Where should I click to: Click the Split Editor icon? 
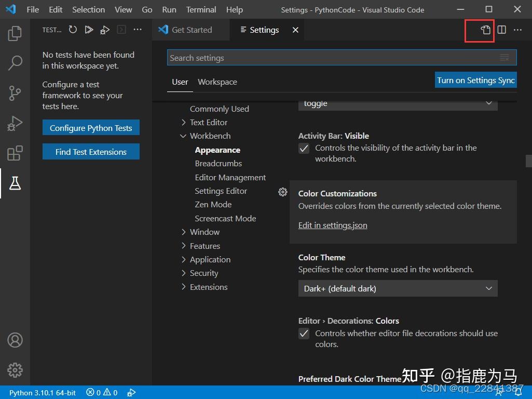coord(501,30)
